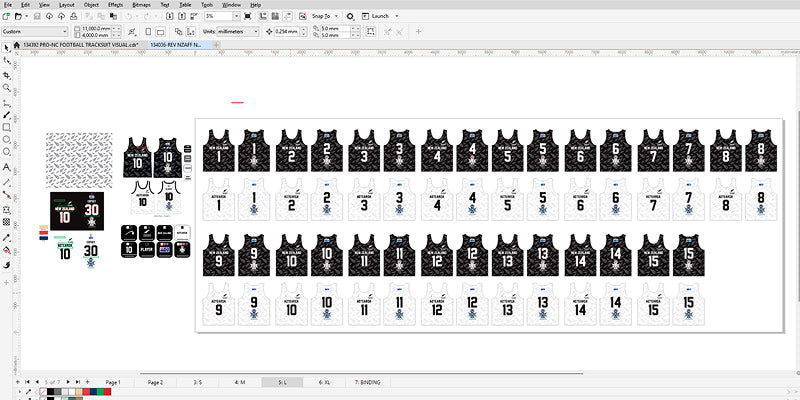Click the nudge distance 0.254 mm field

(x=287, y=32)
